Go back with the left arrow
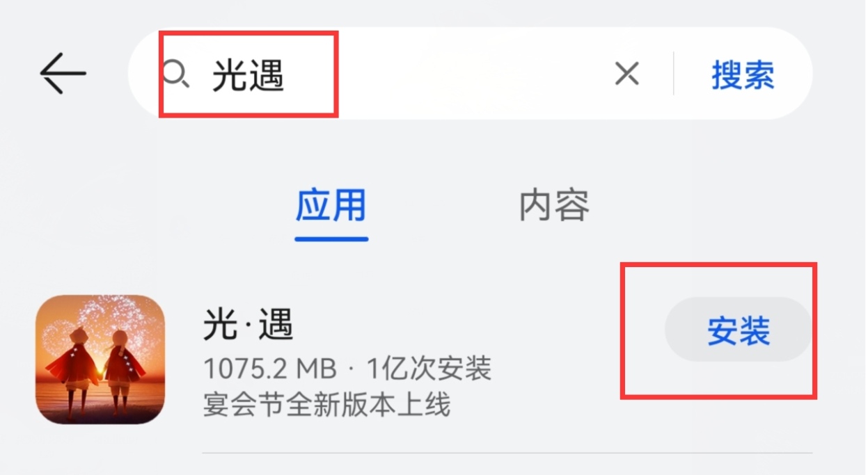868x475 pixels. 63,73
